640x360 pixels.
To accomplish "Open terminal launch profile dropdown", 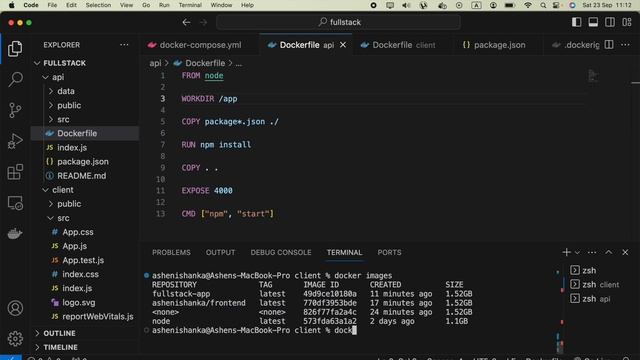I will pyautogui.click(x=577, y=253).
